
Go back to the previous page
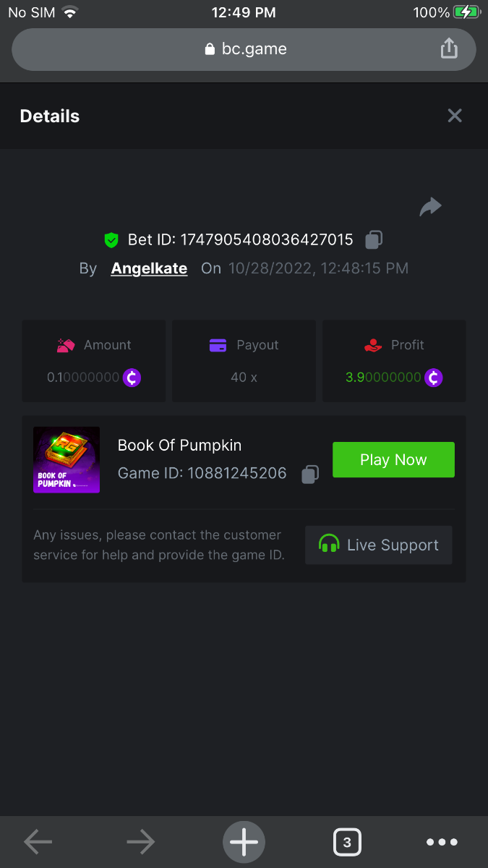pyautogui.click(x=38, y=842)
